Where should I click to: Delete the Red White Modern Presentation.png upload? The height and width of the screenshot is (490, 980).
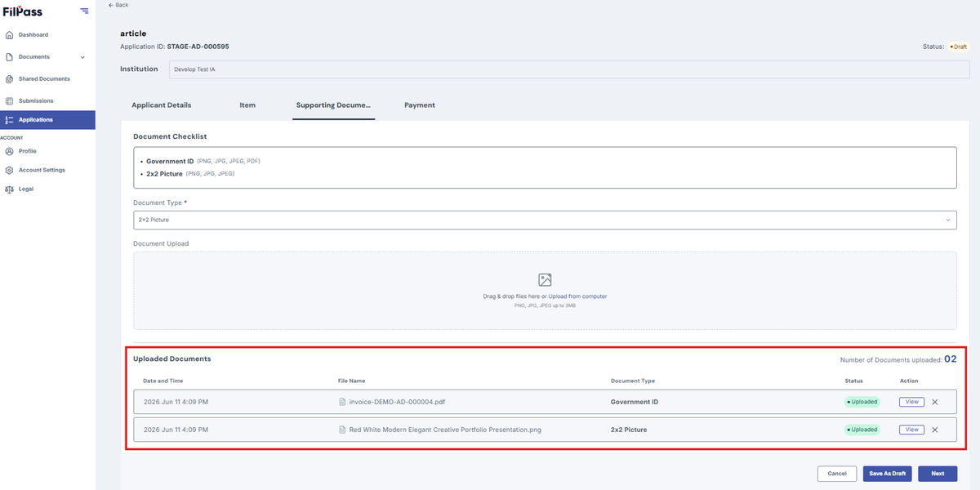(934, 430)
